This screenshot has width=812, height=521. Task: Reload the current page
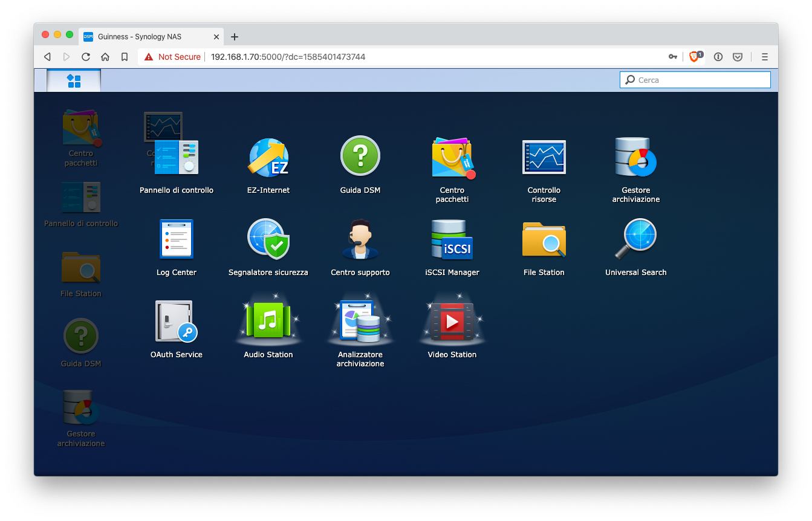coord(86,57)
